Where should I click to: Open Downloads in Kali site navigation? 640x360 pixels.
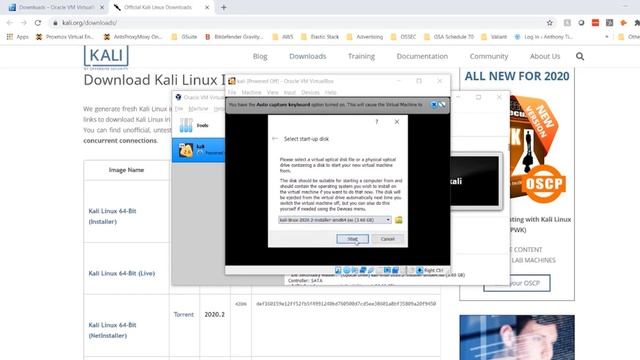pyautogui.click(x=308, y=56)
